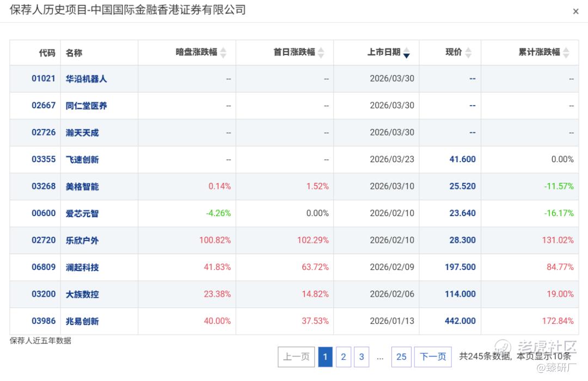Sort by 首日涨跌幅 column arrows

tap(321, 52)
